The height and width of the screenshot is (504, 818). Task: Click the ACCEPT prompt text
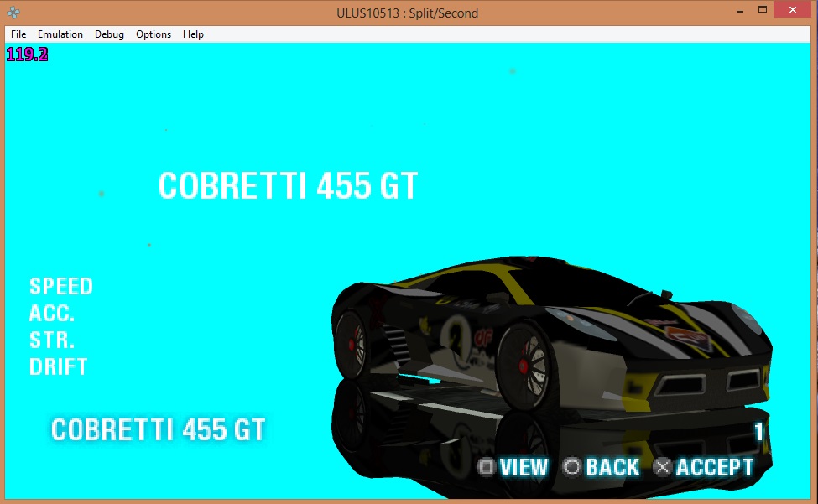pyautogui.click(x=715, y=467)
